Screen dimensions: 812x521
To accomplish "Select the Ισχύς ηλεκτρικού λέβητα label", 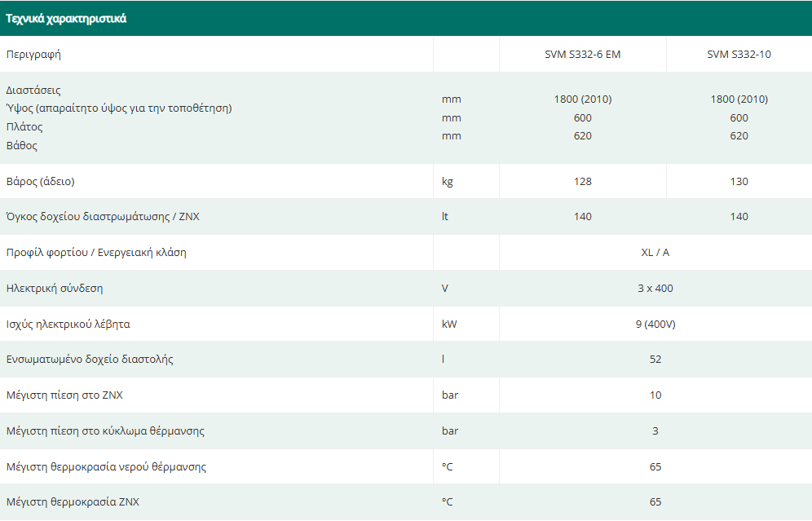I will (68, 325).
